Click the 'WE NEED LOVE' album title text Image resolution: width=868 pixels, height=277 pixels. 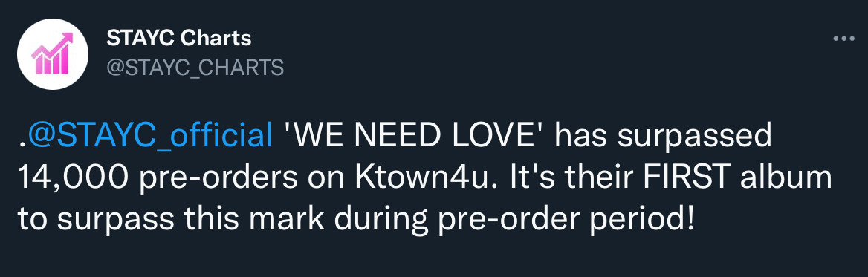click(x=415, y=136)
